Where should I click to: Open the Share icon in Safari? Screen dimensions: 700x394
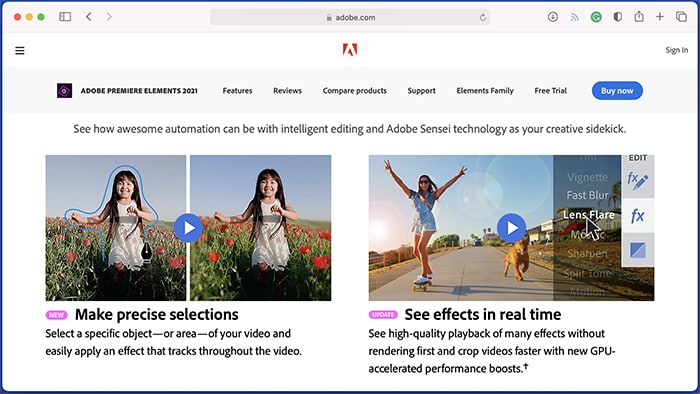(639, 17)
